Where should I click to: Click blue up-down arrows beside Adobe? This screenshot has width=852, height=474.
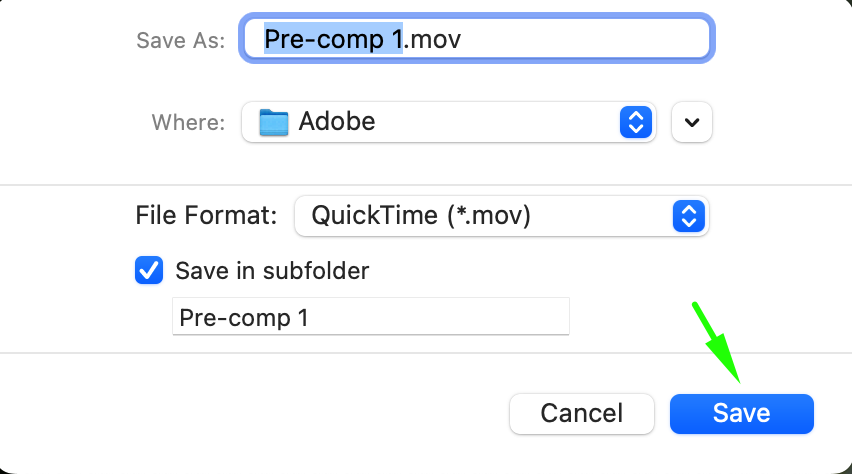(x=636, y=122)
